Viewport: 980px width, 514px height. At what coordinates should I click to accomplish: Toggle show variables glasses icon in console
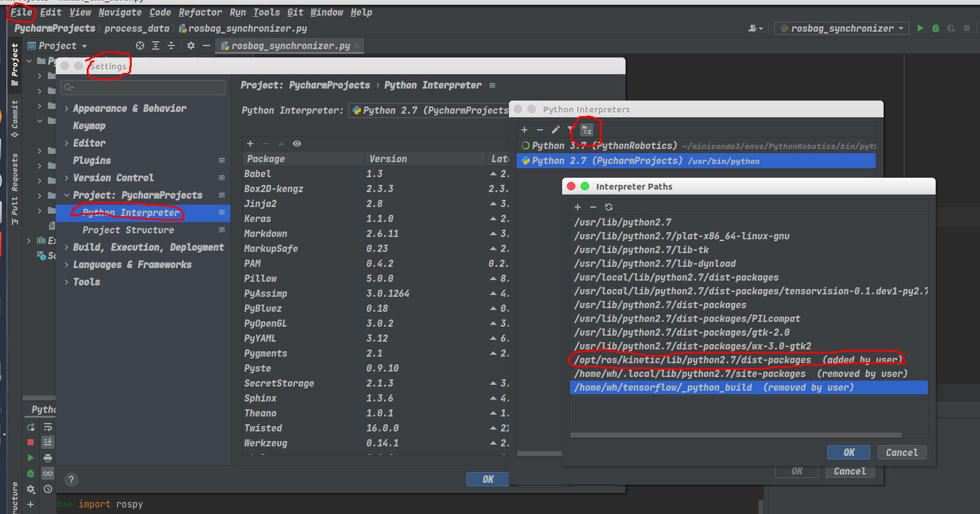pos(48,473)
